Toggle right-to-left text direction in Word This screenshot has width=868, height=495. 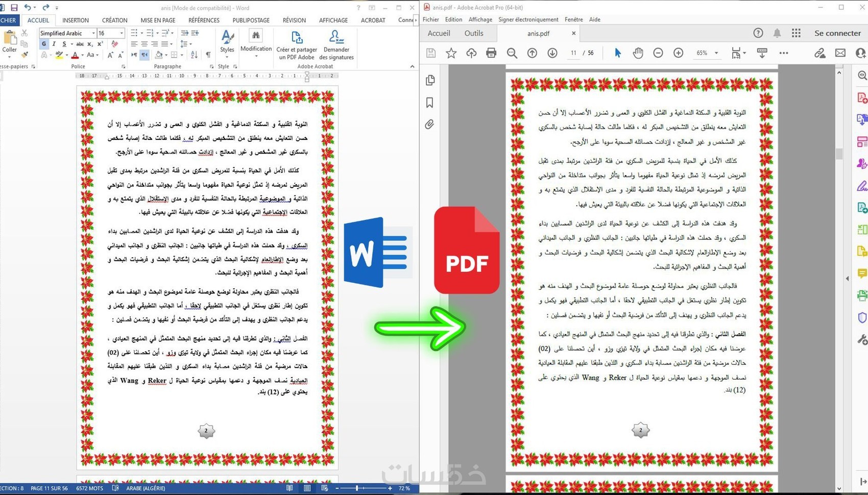point(144,55)
